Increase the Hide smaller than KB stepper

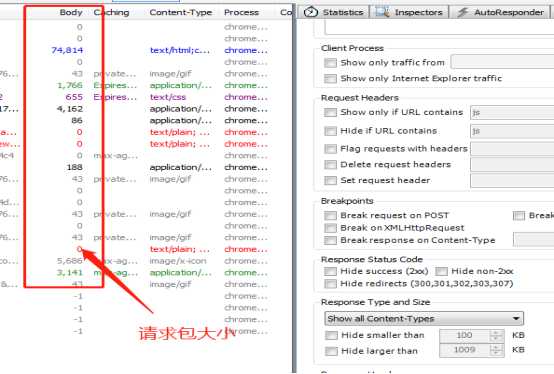496,332
